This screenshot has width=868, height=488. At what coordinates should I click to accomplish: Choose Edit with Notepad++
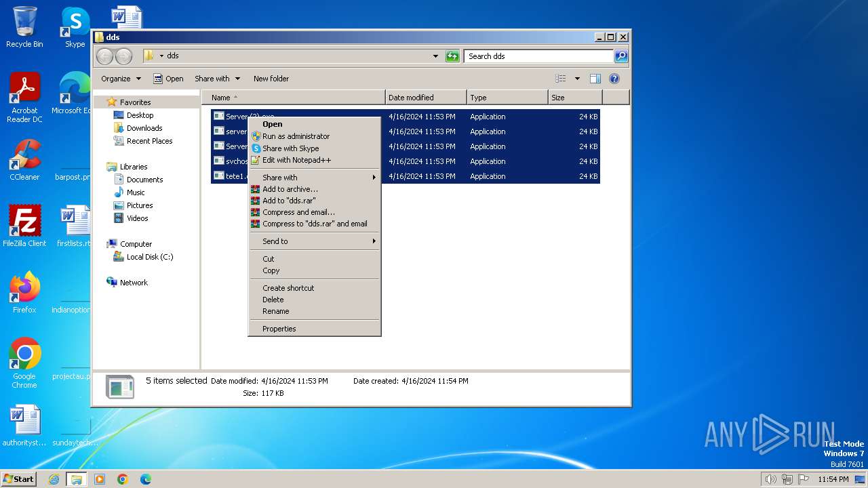(x=315, y=160)
